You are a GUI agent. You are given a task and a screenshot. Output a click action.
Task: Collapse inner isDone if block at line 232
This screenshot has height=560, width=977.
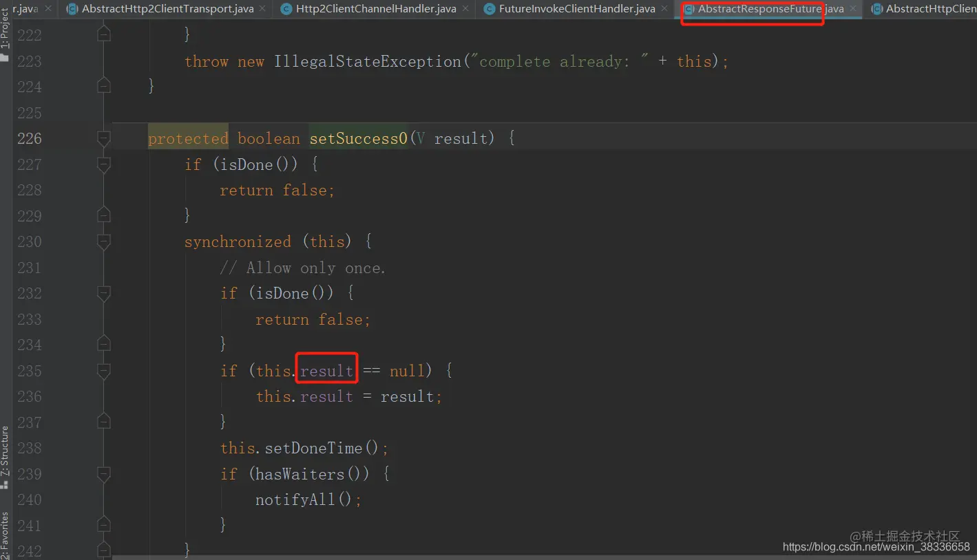[x=104, y=293]
